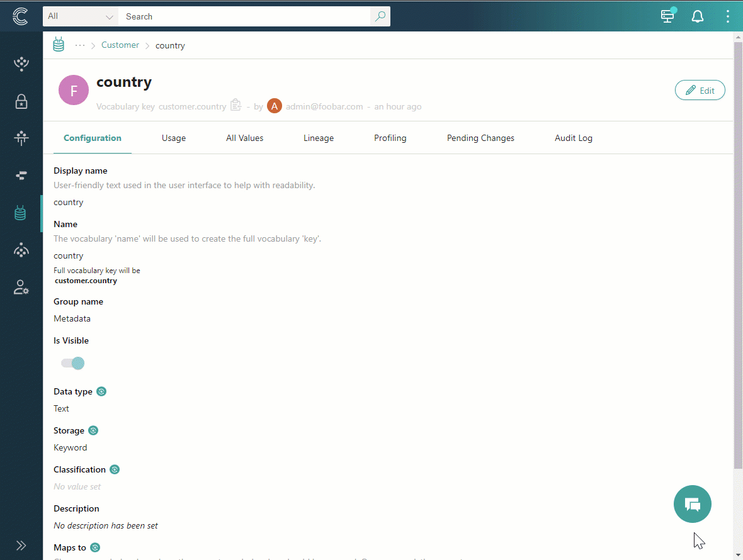The height and width of the screenshot is (560, 743).
Task: Open user administration in the sidebar
Action: 21,288
